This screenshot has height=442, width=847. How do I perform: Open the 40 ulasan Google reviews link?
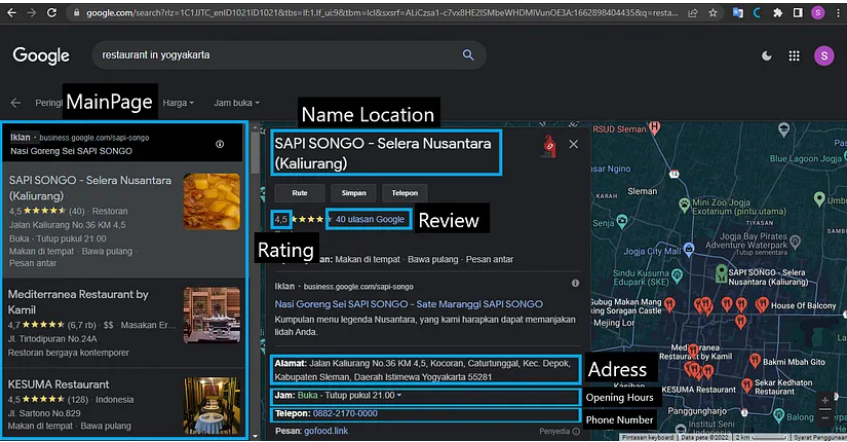pos(370,219)
